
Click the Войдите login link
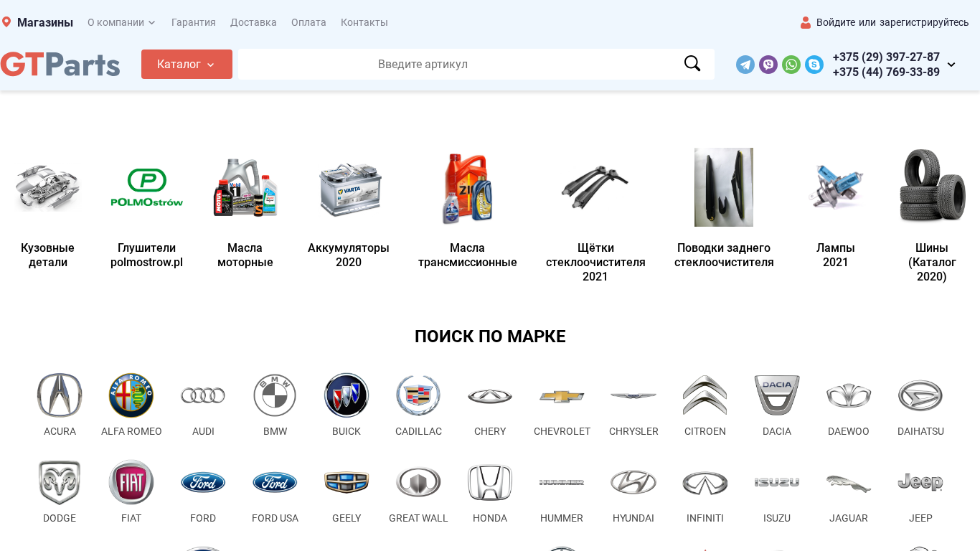coord(836,22)
